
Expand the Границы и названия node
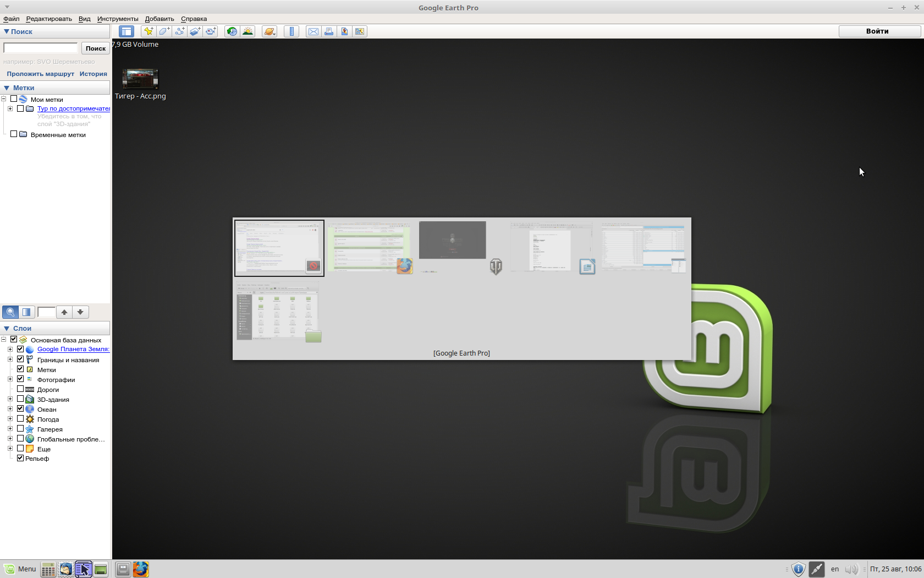coord(10,359)
